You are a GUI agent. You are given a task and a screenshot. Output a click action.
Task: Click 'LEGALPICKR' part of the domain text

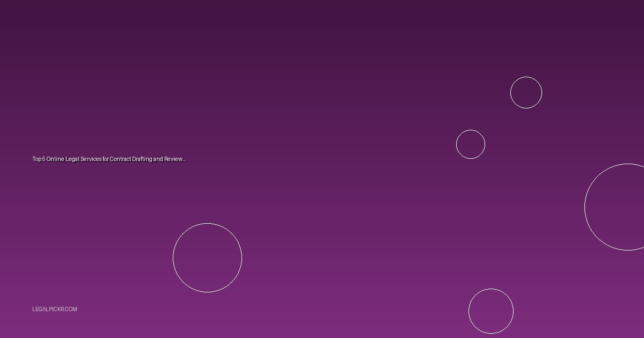point(48,310)
